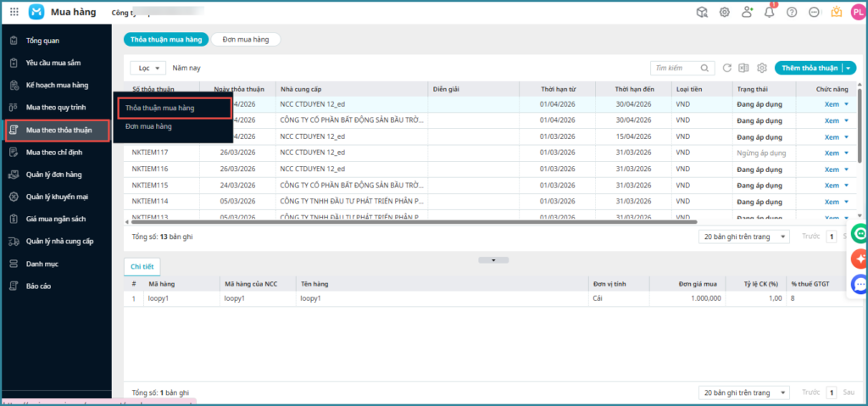This screenshot has height=406, width=868.
Task: Click the product search box icon in header
Action: [x=702, y=12]
